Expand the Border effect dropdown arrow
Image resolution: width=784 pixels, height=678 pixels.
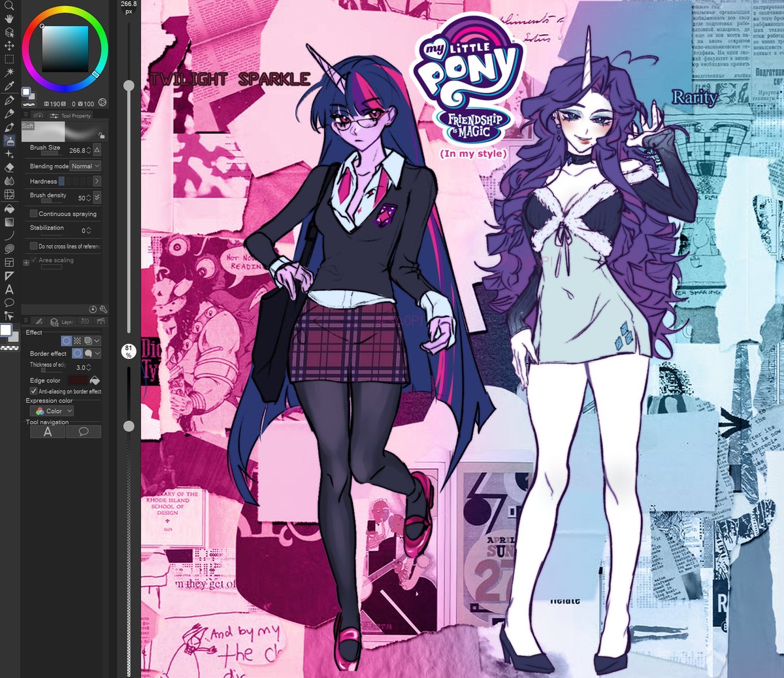pyautogui.click(x=97, y=353)
